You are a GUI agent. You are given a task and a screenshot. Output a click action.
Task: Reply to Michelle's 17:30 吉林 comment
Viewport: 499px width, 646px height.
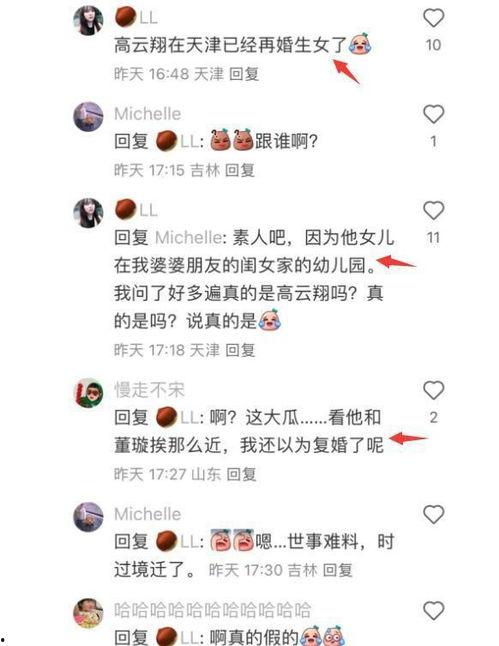337,571
